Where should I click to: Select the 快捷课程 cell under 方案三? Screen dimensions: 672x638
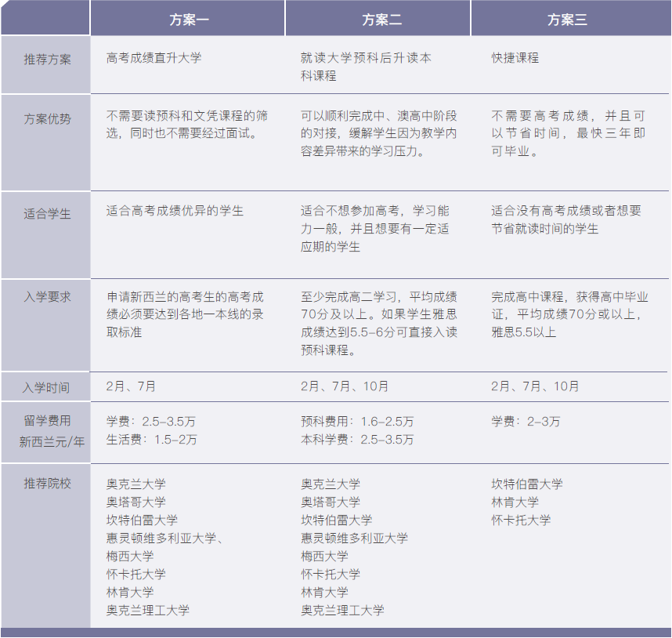[x=515, y=58]
